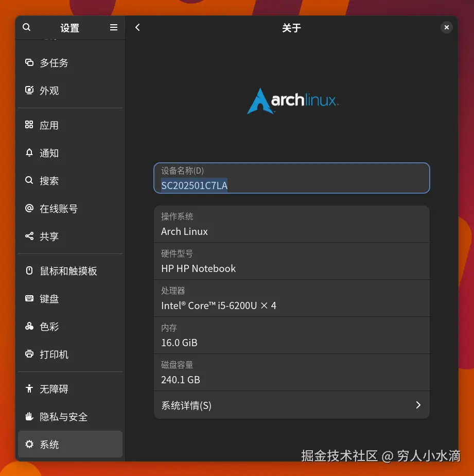Image resolution: width=474 pixels, height=476 pixels.
Task: Click the 关于 page title
Action: coord(291,28)
